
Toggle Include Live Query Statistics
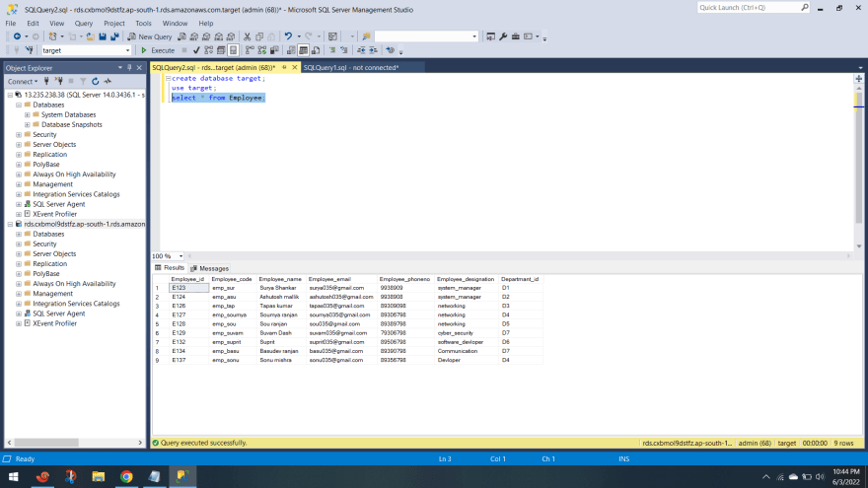[x=261, y=50]
